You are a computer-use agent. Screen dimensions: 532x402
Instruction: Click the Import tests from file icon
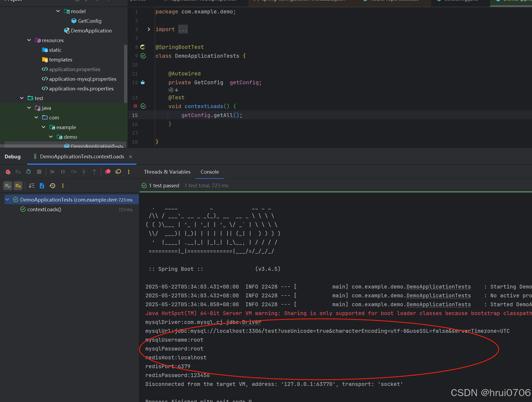pyautogui.click(x=42, y=186)
